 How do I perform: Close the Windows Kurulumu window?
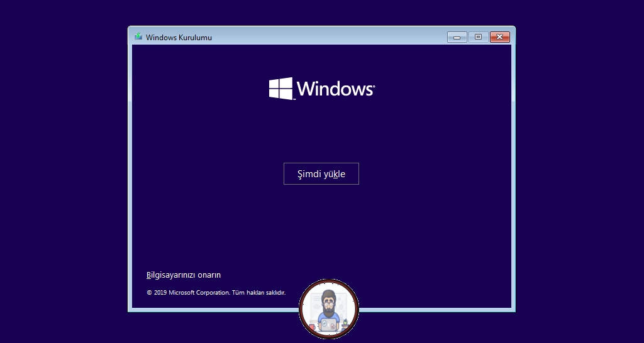pyautogui.click(x=500, y=37)
